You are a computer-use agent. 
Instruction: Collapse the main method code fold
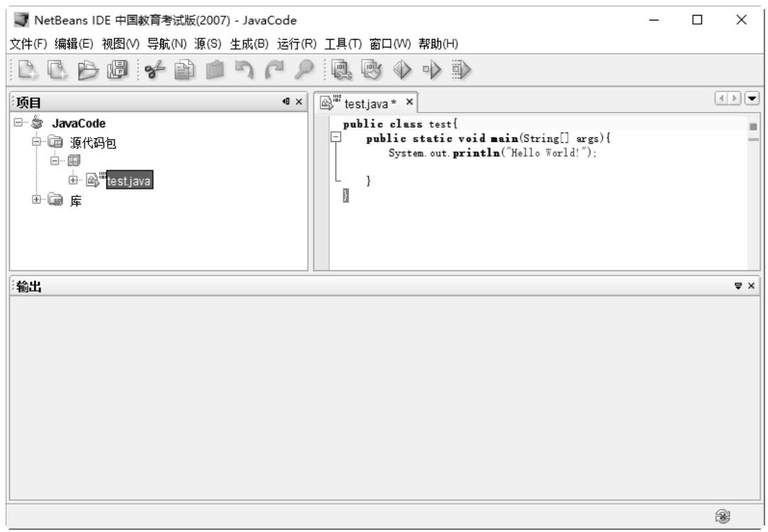pyautogui.click(x=336, y=137)
